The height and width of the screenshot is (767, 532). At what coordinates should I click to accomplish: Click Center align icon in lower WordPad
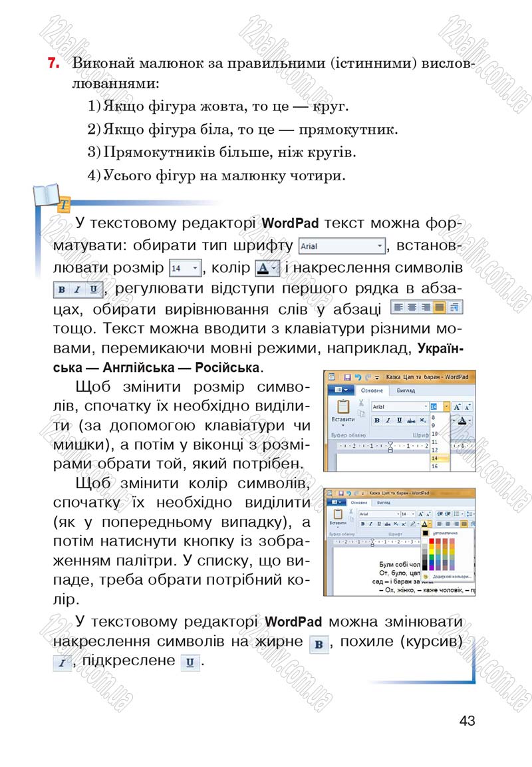coord(448,524)
